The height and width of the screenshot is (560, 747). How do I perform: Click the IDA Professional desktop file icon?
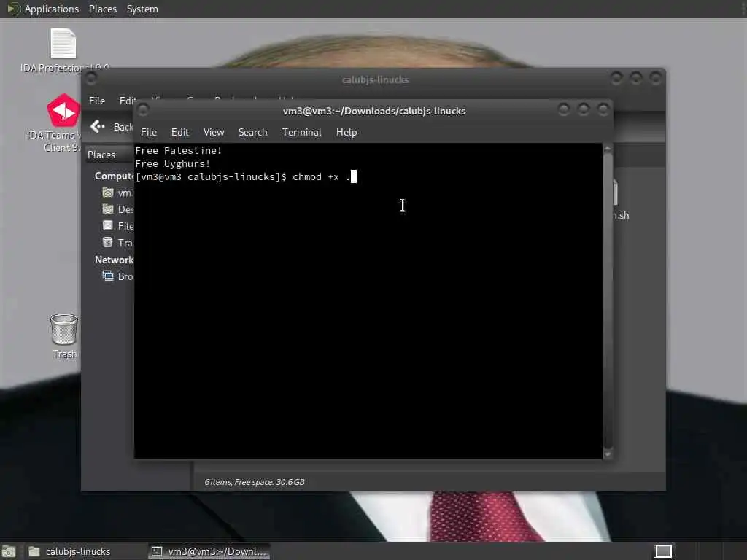point(63,43)
